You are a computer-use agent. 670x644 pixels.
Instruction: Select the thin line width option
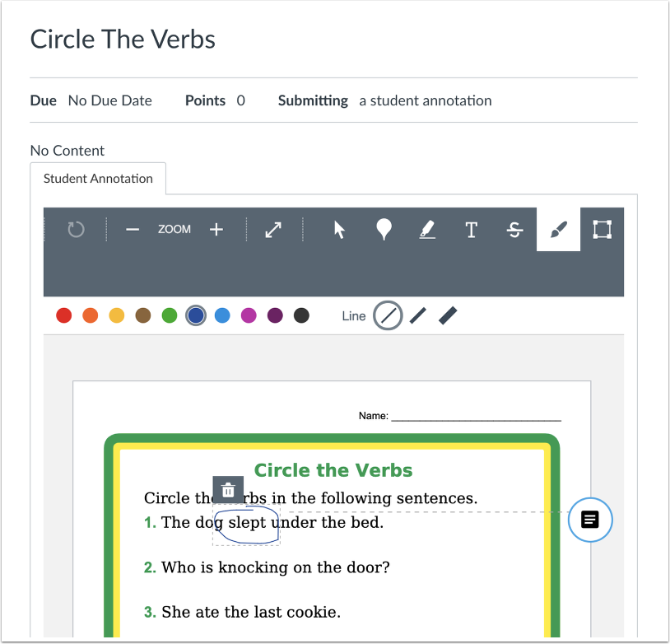tap(388, 316)
